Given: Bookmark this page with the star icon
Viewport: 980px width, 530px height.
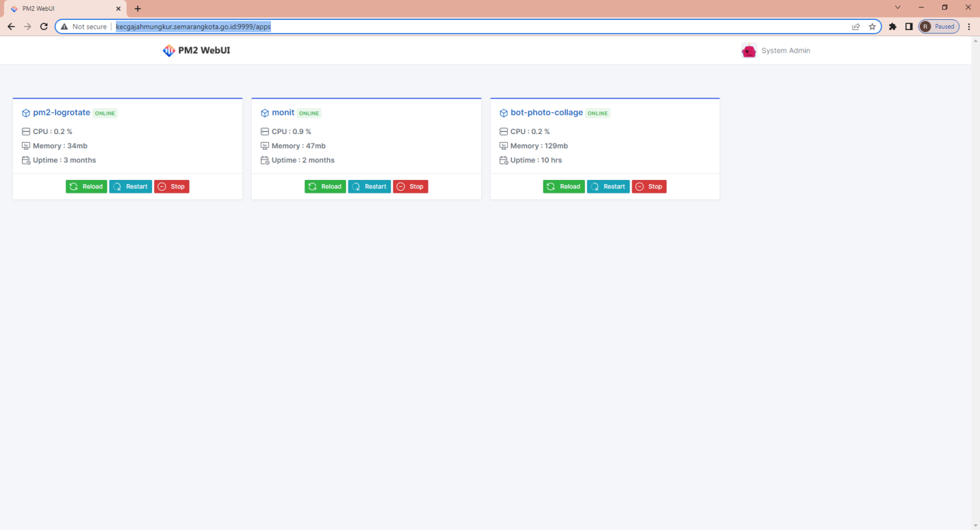Looking at the screenshot, I should (x=873, y=27).
